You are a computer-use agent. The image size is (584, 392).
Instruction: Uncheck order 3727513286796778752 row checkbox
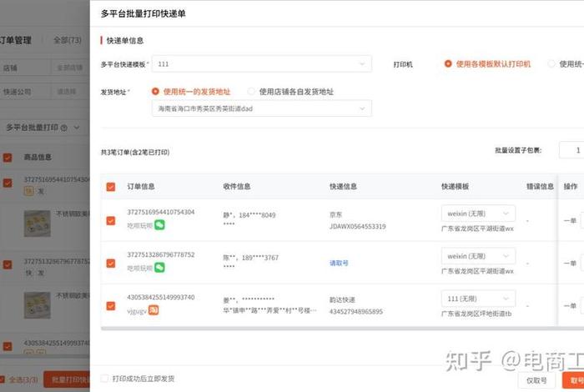point(111,264)
